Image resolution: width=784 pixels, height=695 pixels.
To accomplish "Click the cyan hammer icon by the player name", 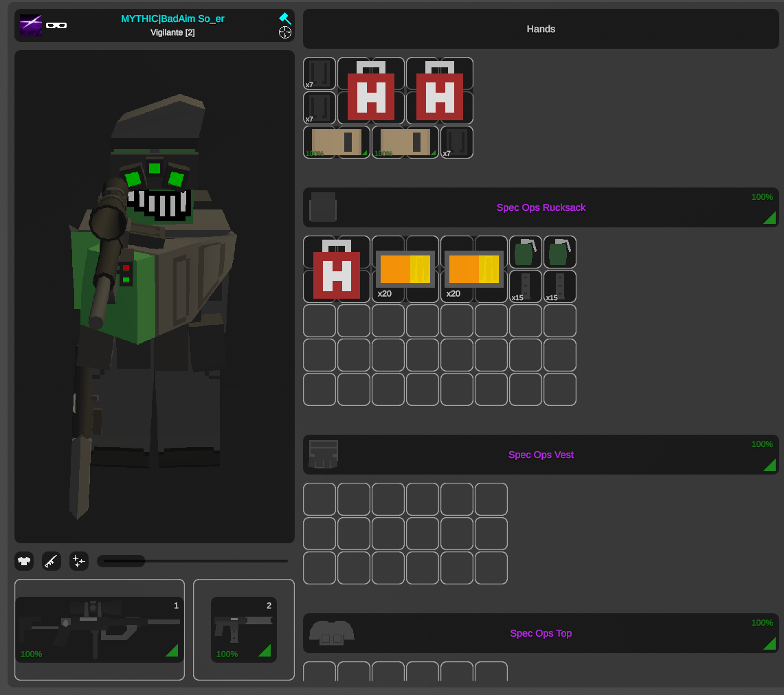I will (284, 19).
